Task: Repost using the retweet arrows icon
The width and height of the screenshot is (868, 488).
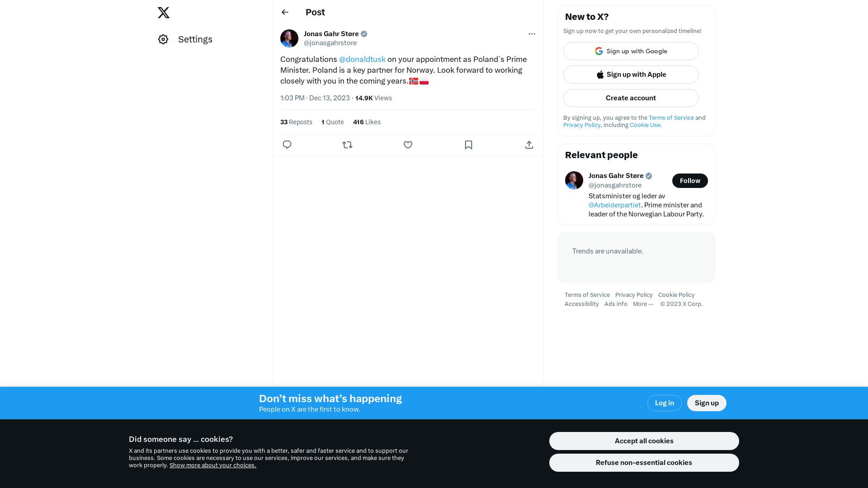Action: (x=347, y=145)
